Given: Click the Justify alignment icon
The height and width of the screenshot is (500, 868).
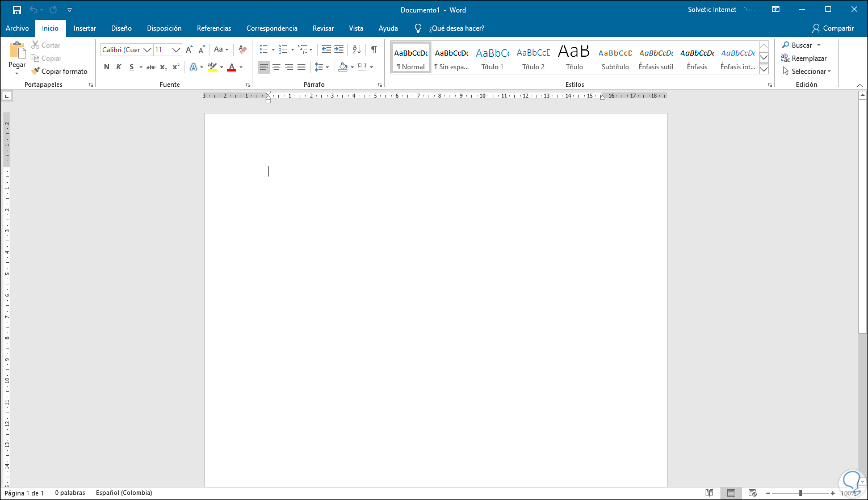Looking at the screenshot, I should click(301, 67).
